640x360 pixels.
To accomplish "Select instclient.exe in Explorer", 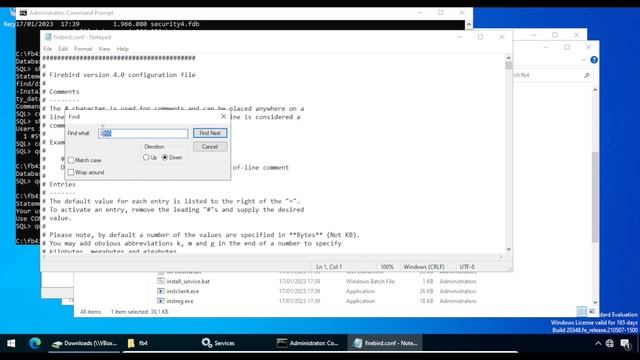I will coord(182,291).
